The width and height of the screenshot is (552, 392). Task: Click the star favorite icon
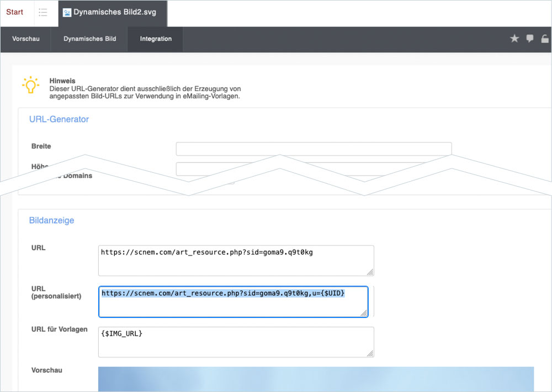tap(514, 39)
